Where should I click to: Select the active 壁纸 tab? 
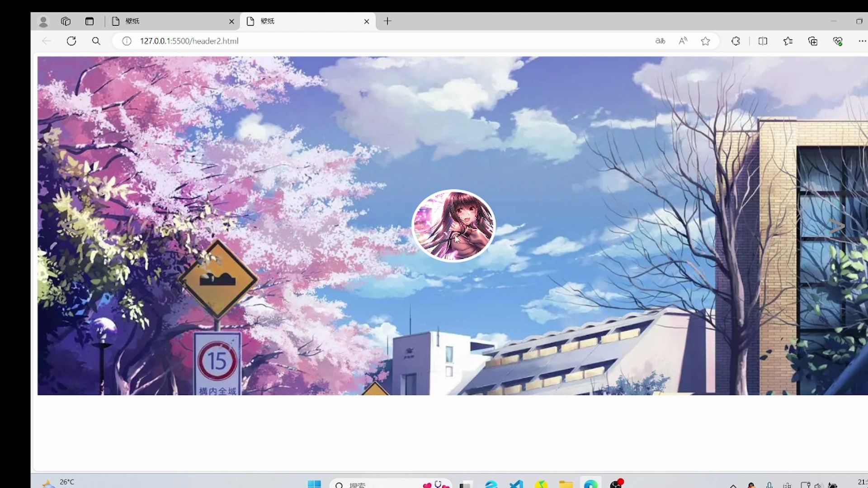click(x=307, y=21)
